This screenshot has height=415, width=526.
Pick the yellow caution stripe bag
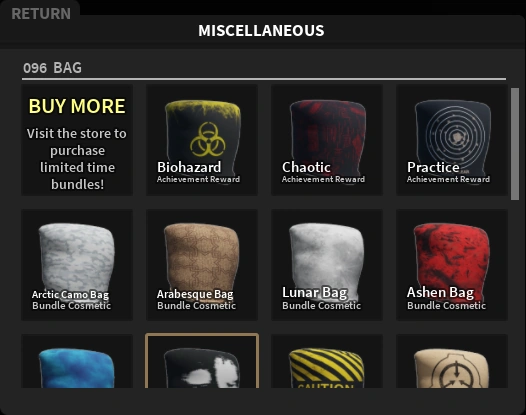(327, 361)
